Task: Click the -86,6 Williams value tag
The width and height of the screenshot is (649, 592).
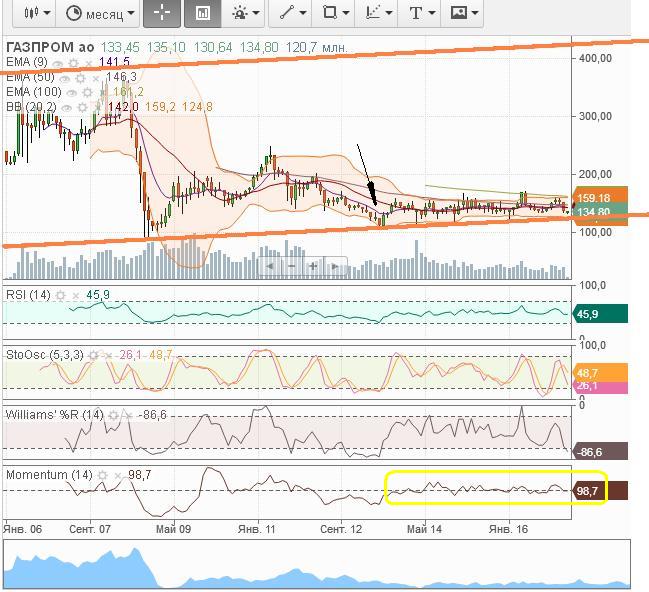Action: point(600,451)
